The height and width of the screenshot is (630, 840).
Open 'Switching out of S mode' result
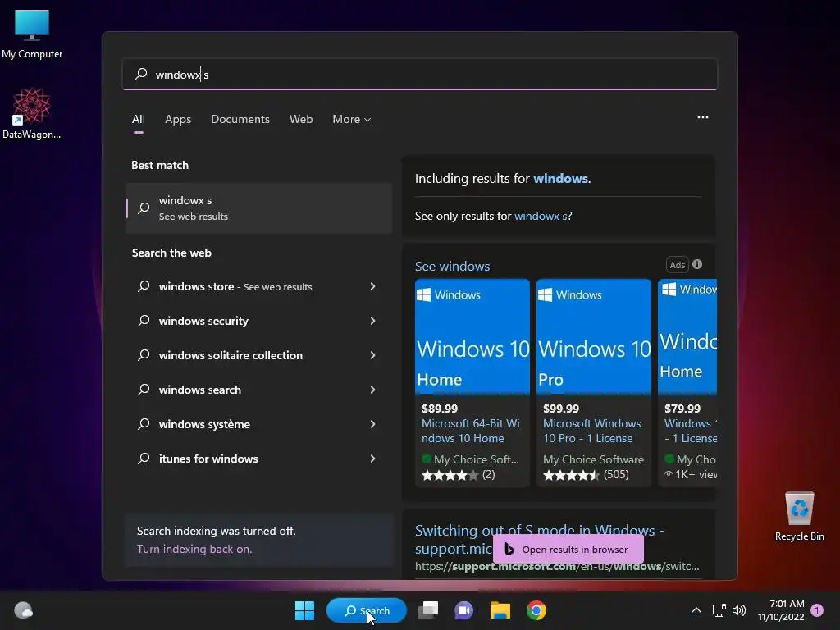coord(540,539)
